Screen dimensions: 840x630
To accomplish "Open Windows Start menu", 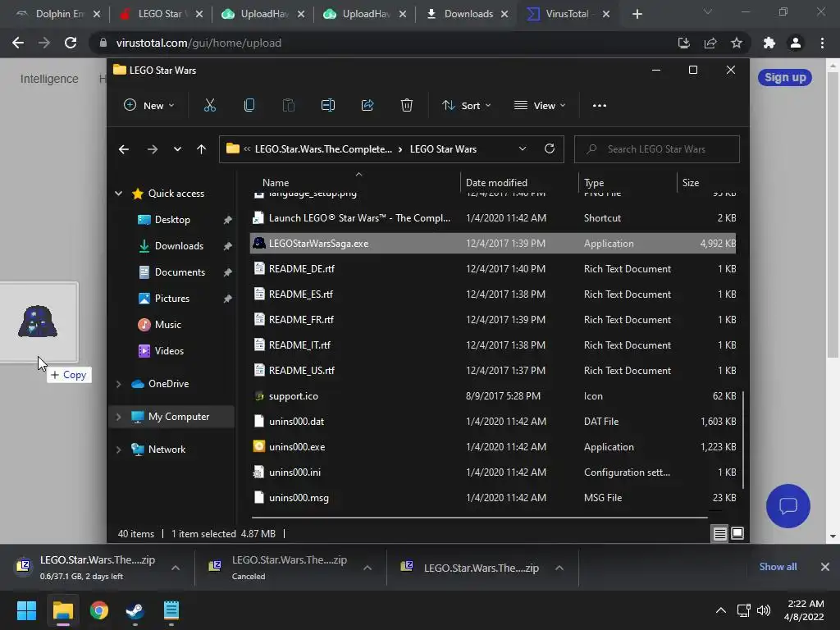I will pos(26,610).
